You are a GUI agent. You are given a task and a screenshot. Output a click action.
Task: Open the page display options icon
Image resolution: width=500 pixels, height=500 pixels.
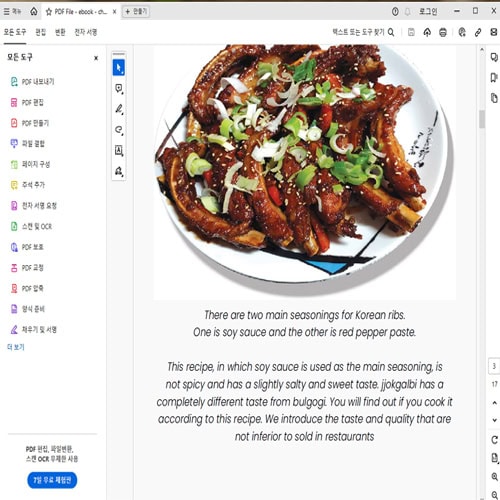click(494, 458)
